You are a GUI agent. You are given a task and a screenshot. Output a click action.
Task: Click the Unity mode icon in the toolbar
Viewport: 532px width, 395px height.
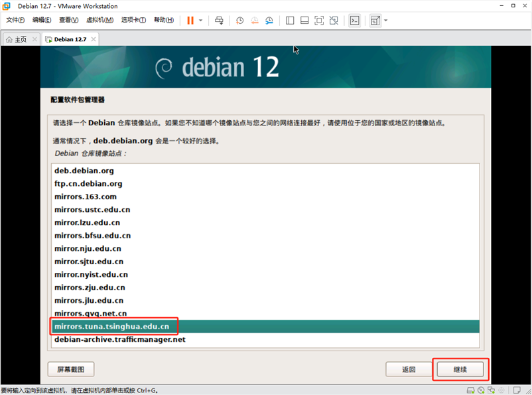[334, 21]
